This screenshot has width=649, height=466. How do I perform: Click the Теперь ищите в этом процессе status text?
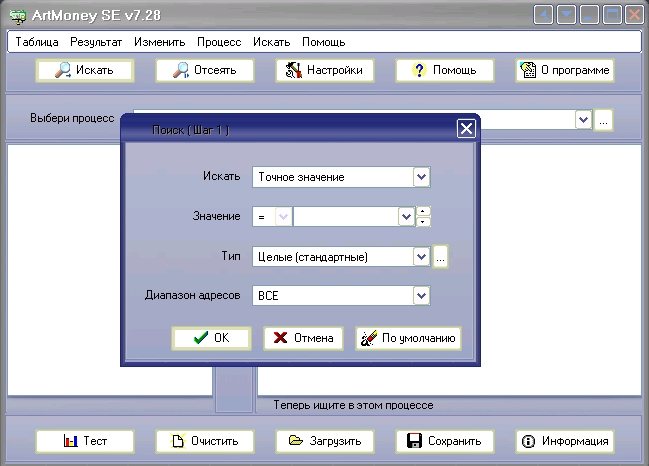click(353, 405)
